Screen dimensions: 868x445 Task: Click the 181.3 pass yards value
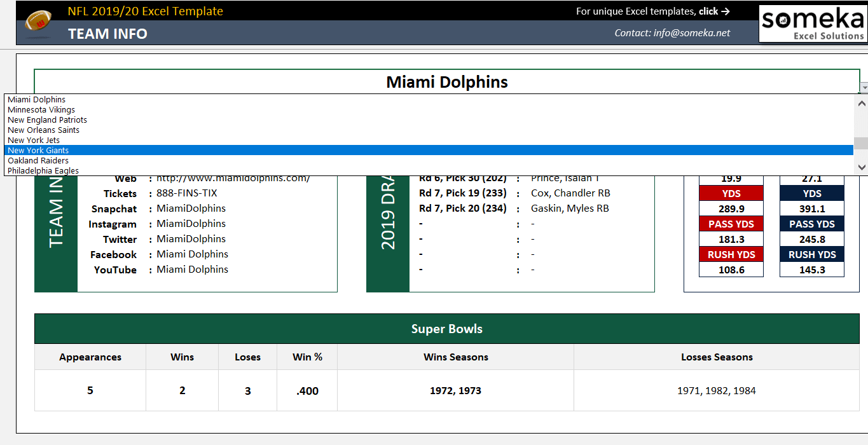(x=731, y=240)
